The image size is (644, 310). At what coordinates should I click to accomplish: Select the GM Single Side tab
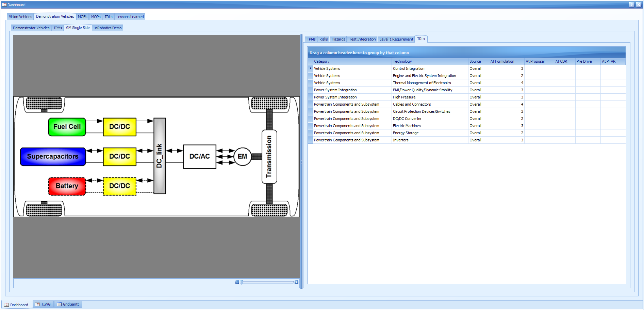coord(78,28)
